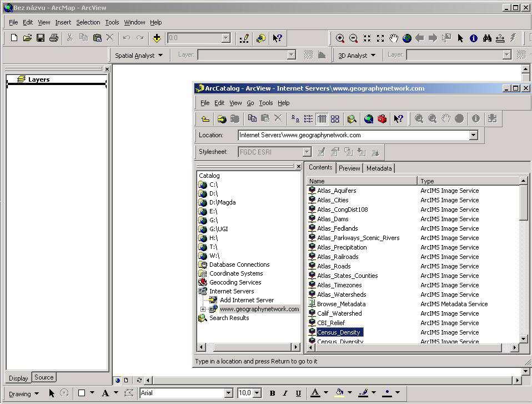Switch to the Metadata tab in ArcCatalog
Image resolution: width=532 pixels, height=404 pixels.
tap(379, 168)
